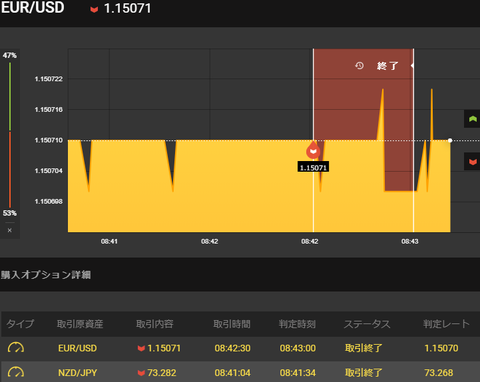Click the settlement rate 73.268
Viewport: 480px width, 382px height.
[x=439, y=373]
